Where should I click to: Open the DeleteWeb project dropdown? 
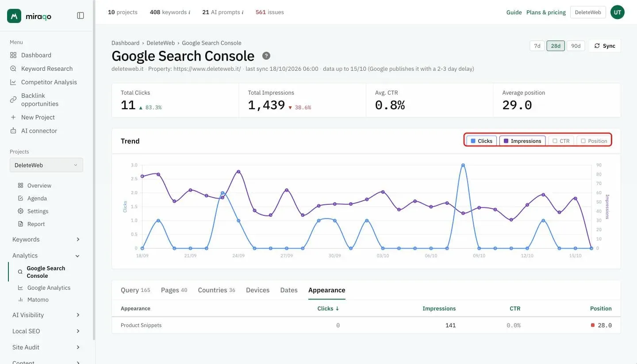tap(46, 165)
